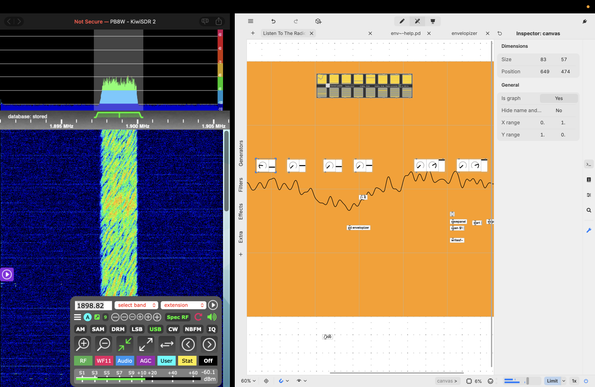Select IQ demodulation mode

(x=212, y=329)
